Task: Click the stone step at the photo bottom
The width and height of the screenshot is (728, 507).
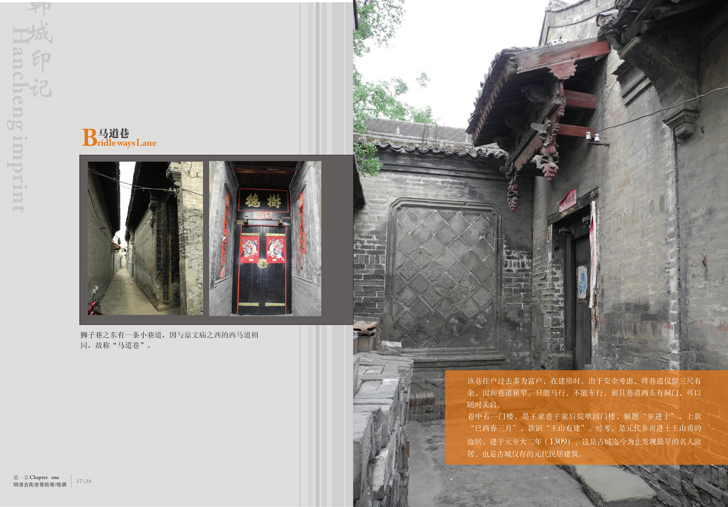Action: pyautogui.click(x=610, y=486)
